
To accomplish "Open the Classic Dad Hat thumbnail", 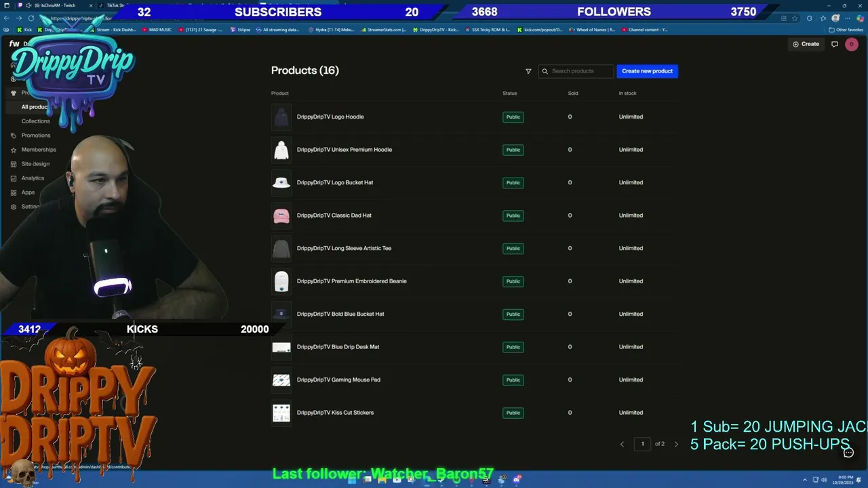I will click(281, 216).
